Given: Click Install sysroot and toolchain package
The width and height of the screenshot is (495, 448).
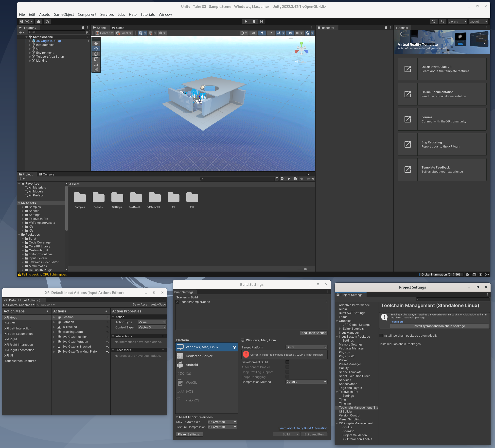Looking at the screenshot, I should (x=439, y=326).
